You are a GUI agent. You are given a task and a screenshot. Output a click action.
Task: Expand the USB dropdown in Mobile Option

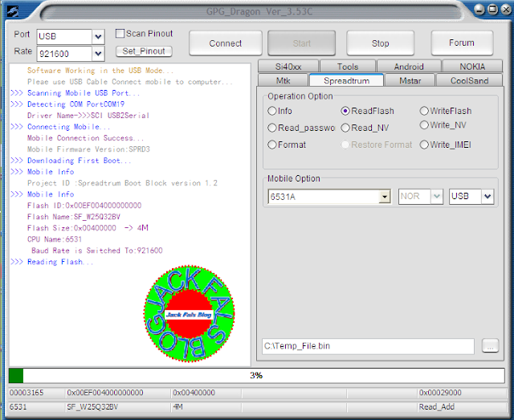[487, 197]
